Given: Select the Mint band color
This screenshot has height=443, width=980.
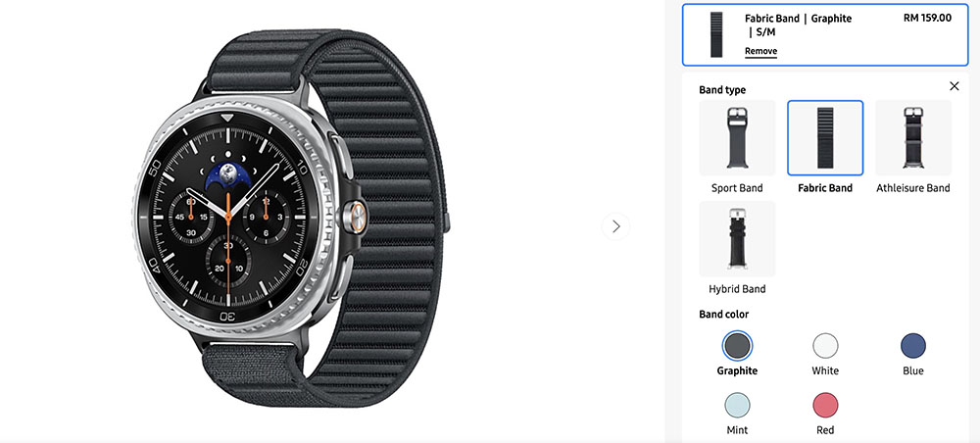Looking at the screenshot, I should pyautogui.click(x=737, y=405).
